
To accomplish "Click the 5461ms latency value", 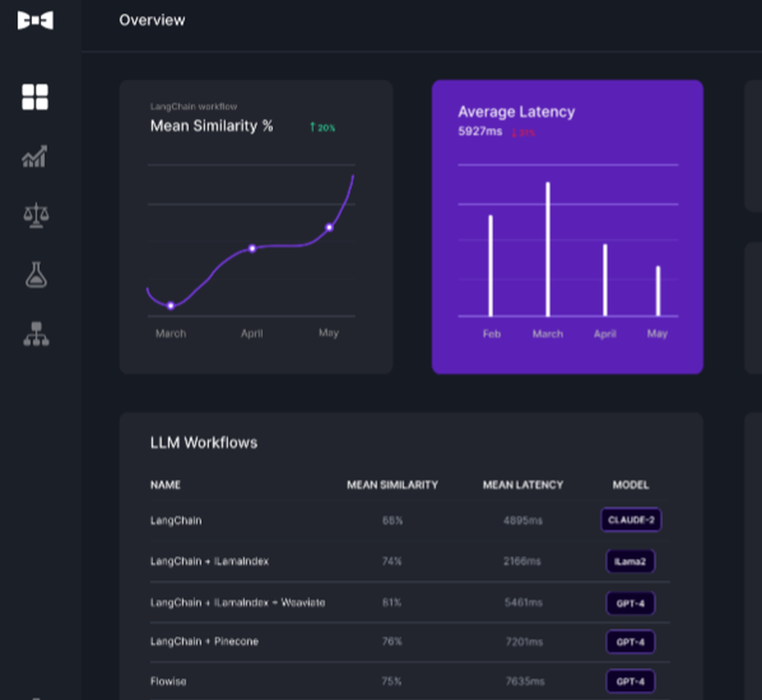I will pos(523,603).
